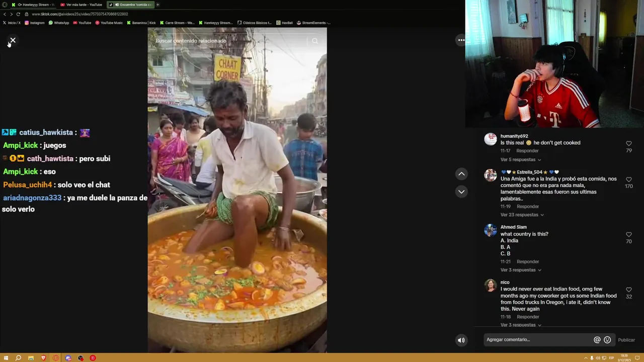Screen dimensions: 644x362
Task: Open the three-dots more options menu
Action: pos(461,40)
